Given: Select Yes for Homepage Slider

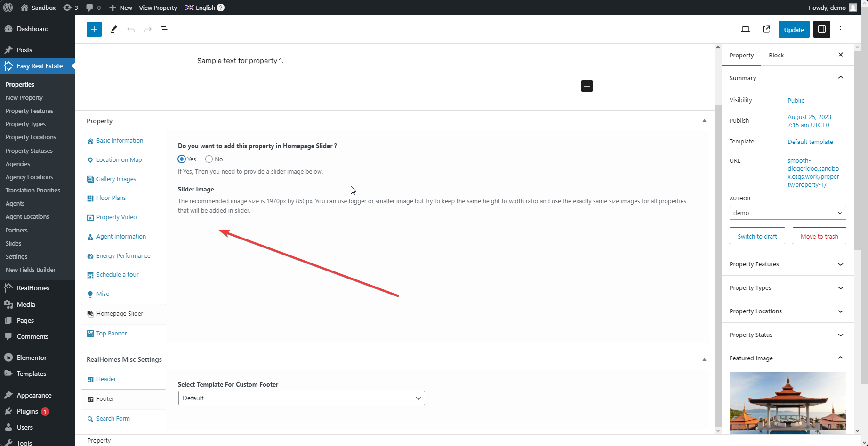Looking at the screenshot, I should pyautogui.click(x=182, y=159).
